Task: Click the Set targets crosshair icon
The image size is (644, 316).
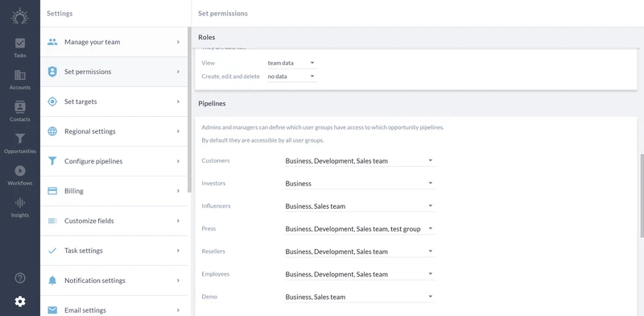Action: 52,102
